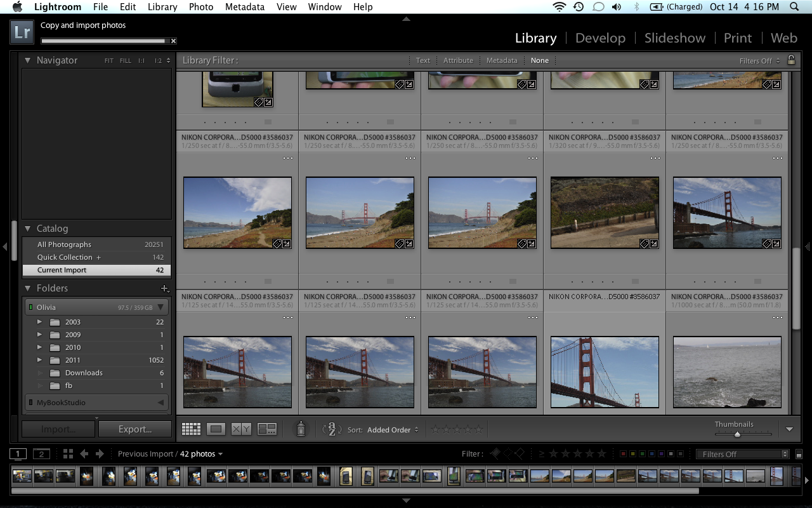Open Navigator 1:2 zoom level dropdown

point(161,61)
